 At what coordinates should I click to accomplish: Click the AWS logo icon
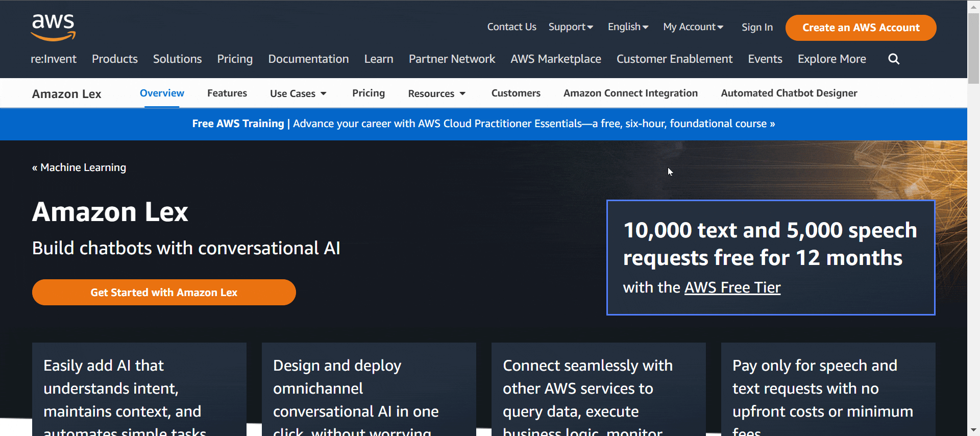[53, 28]
